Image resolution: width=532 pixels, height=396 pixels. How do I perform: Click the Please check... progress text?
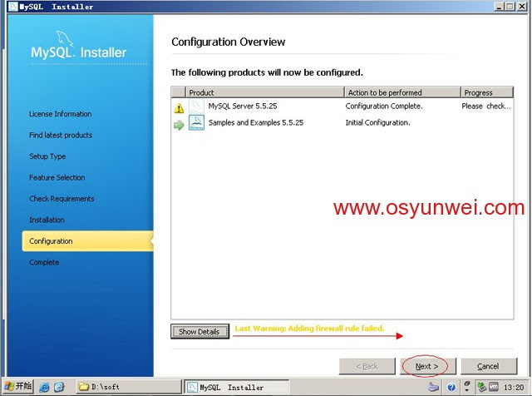click(x=485, y=106)
